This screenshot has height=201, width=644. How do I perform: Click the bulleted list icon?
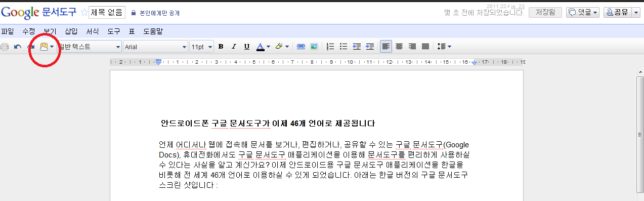344,47
